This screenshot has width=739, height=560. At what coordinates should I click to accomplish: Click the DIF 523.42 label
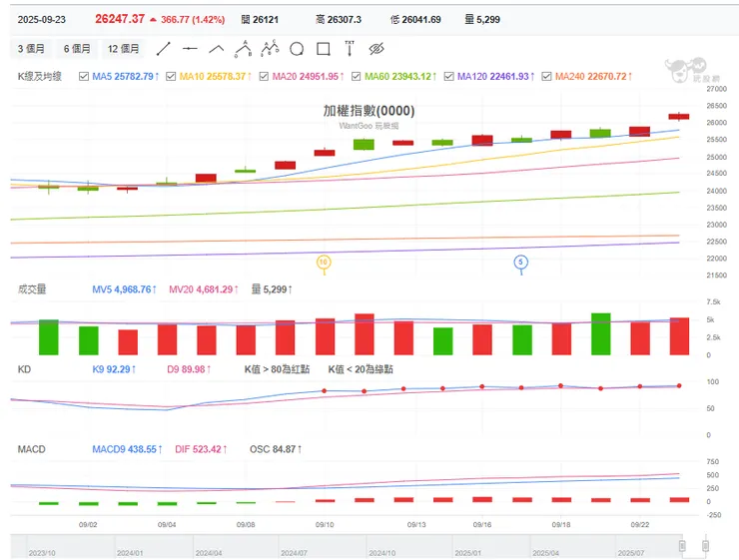[x=202, y=450]
